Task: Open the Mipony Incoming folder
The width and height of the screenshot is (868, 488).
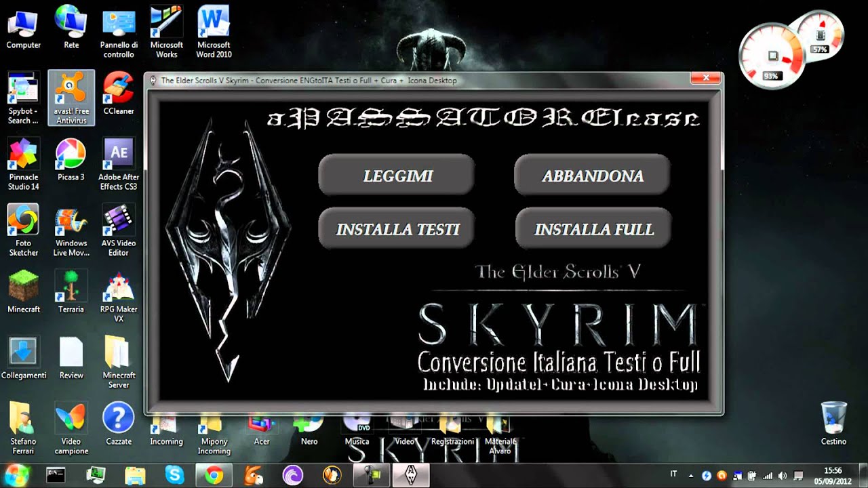Action: coord(214,436)
